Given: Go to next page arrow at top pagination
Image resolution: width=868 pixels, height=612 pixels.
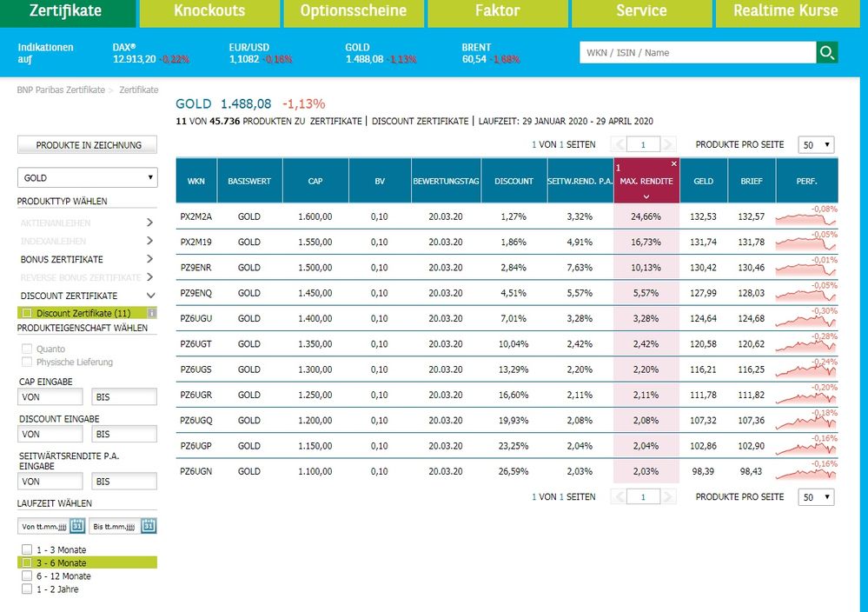Looking at the screenshot, I should 669,145.
